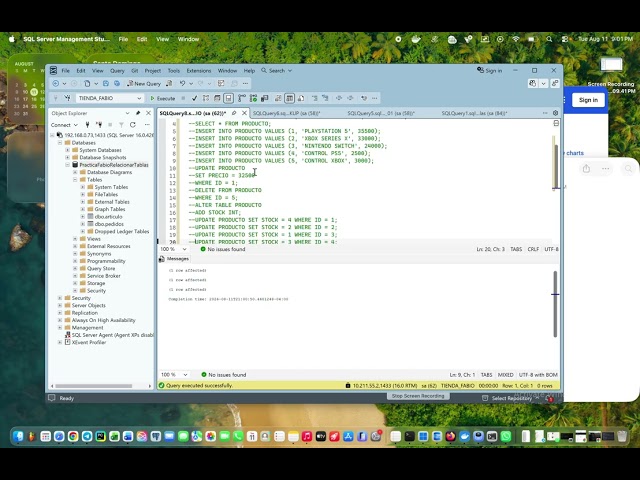The image size is (640, 480).
Task: Switch to the SQLQuery5 tab
Action: pyautogui.click(x=381, y=113)
